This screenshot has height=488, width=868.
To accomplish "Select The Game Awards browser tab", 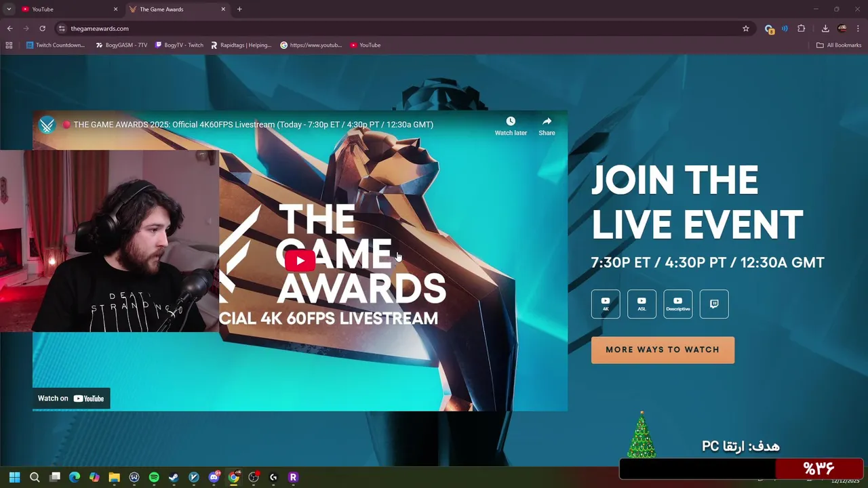I will coord(176,9).
